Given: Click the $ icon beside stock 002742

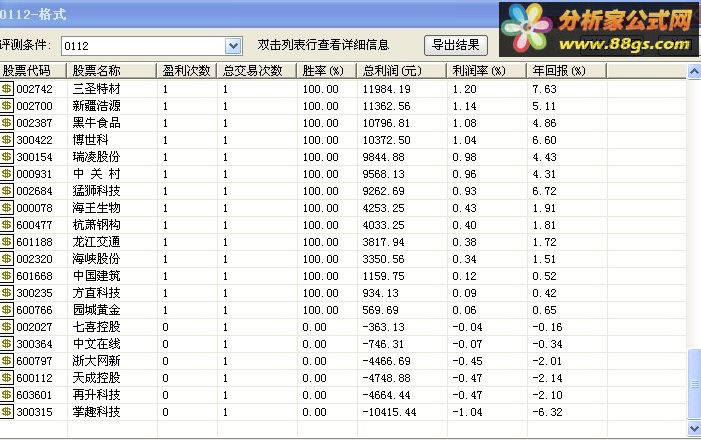Looking at the screenshot, I should pyautogui.click(x=7, y=89).
